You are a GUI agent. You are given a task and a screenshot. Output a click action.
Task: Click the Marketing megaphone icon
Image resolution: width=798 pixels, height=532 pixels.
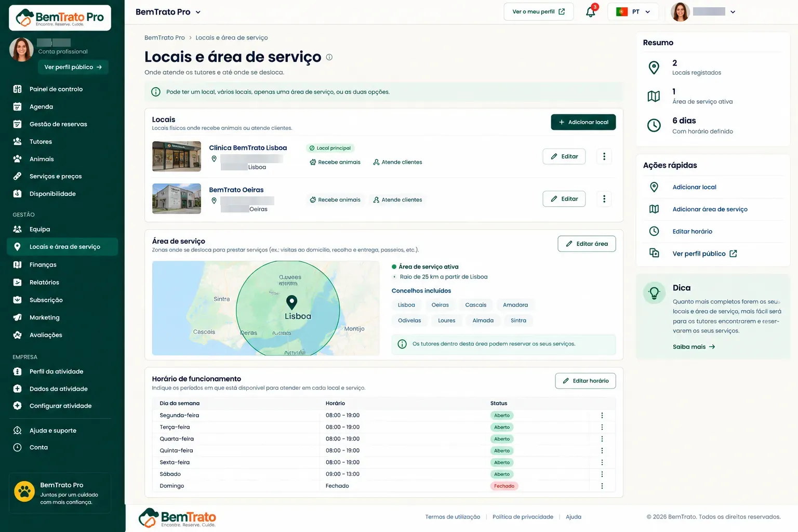click(17, 317)
